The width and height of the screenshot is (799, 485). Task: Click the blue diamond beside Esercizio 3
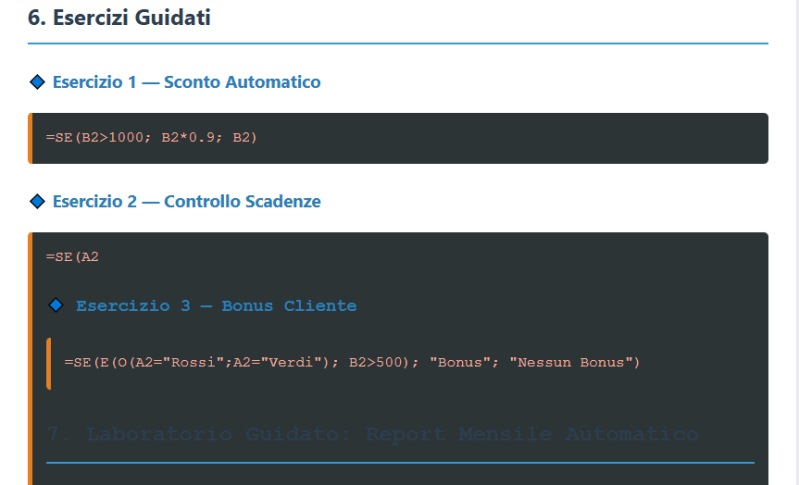coord(56,305)
